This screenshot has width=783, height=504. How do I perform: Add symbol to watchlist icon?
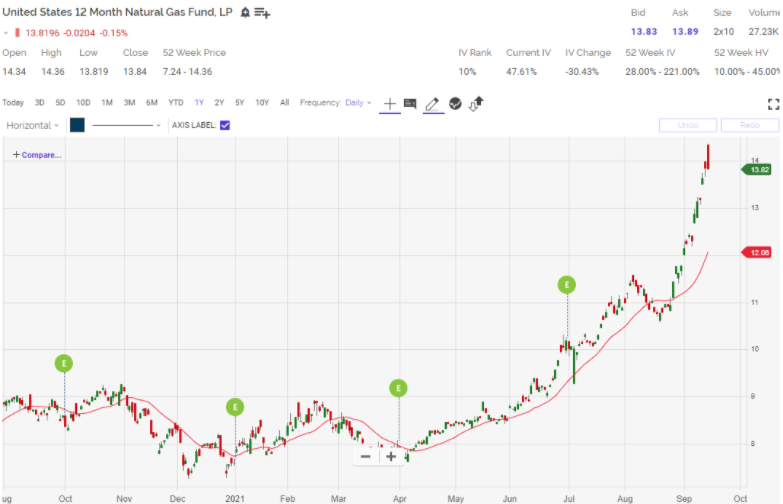coord(262,12)
